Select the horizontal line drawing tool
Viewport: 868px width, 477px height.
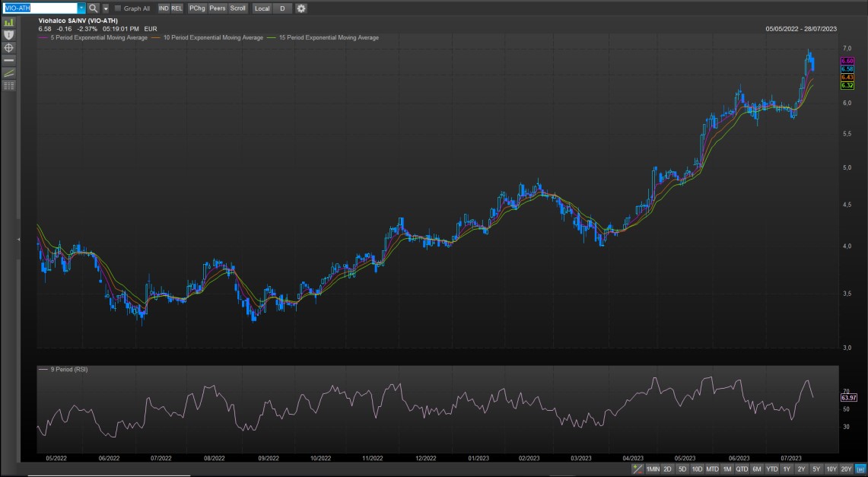[x=9, y=59]
